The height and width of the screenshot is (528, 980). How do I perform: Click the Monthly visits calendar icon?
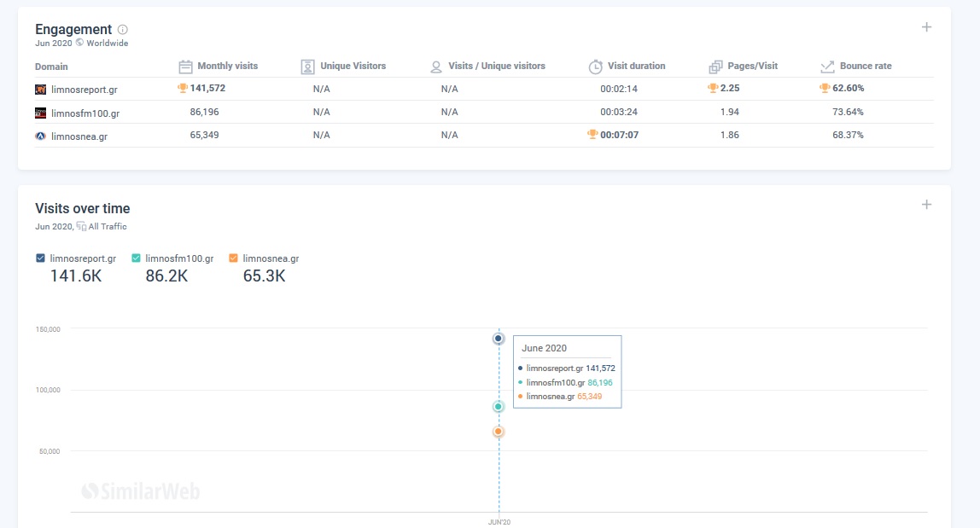click(185, 67)
